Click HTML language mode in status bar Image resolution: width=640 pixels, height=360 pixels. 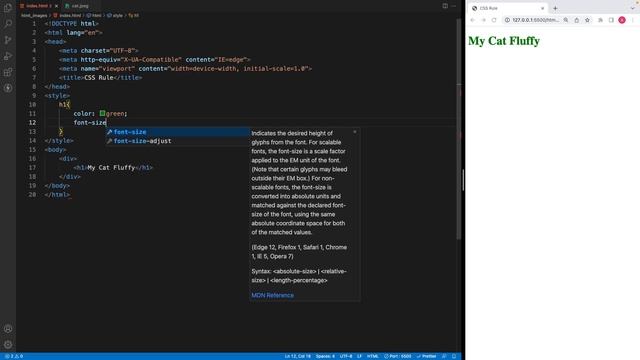(373, 356)
